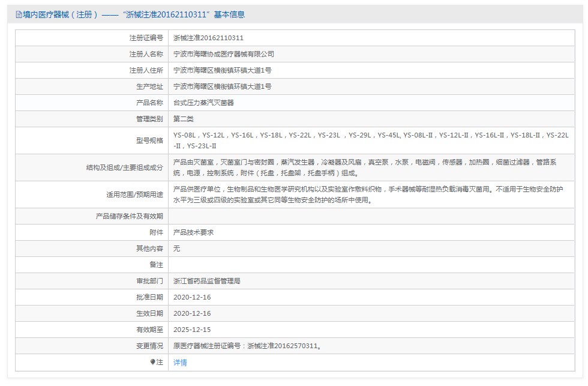The height and width of the screenshot is (386, 588).
Task: Click the 附件 value 产品技术要求
Action: (195, 232)
